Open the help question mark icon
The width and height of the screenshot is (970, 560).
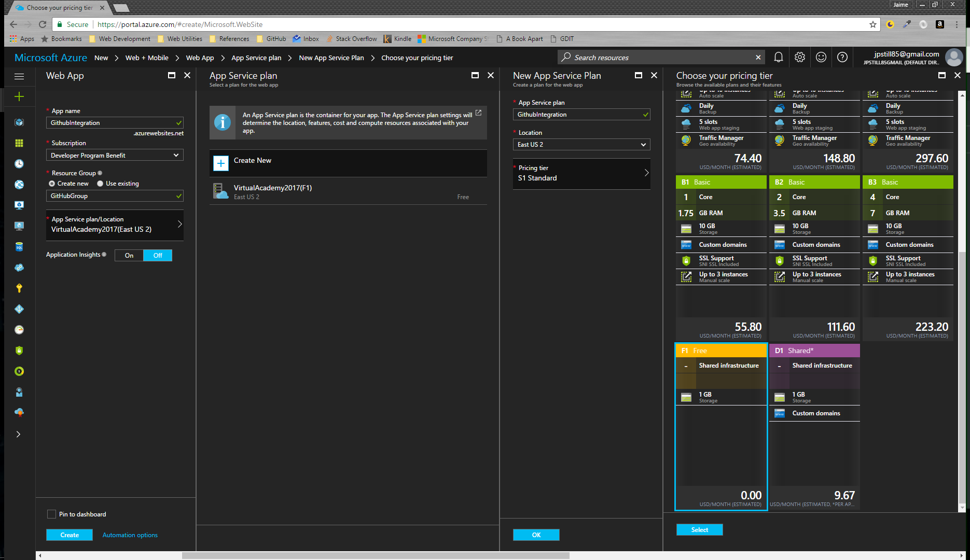(x=842, y=57)
